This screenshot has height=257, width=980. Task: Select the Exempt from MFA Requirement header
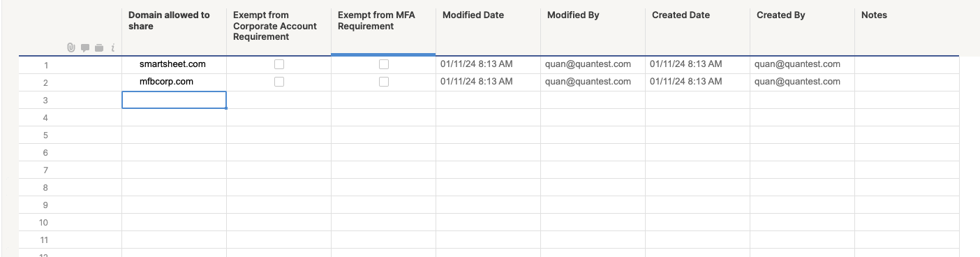(384, 31)
